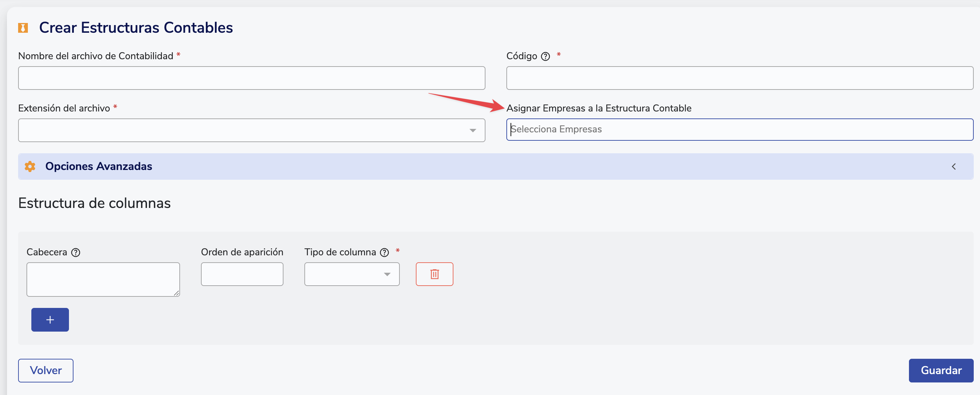Click into the Código input field

pyautogui.click(x=739, y=78)
